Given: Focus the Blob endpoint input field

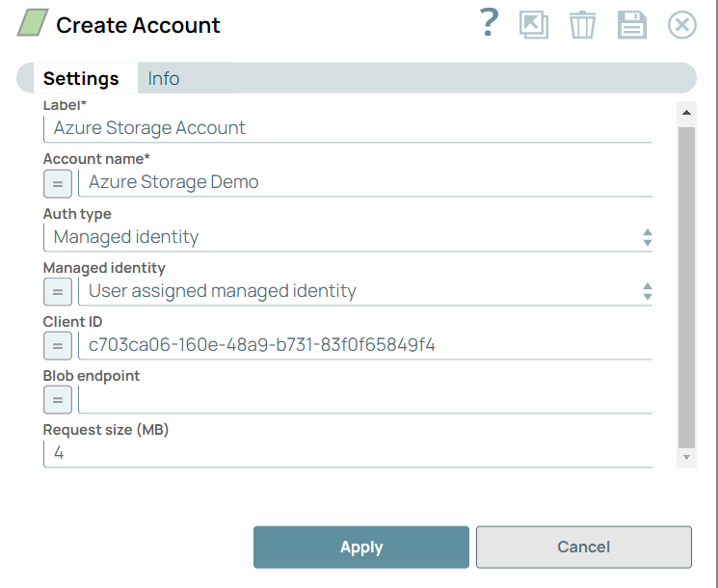Looking at the screenshot, I should 364,399.
